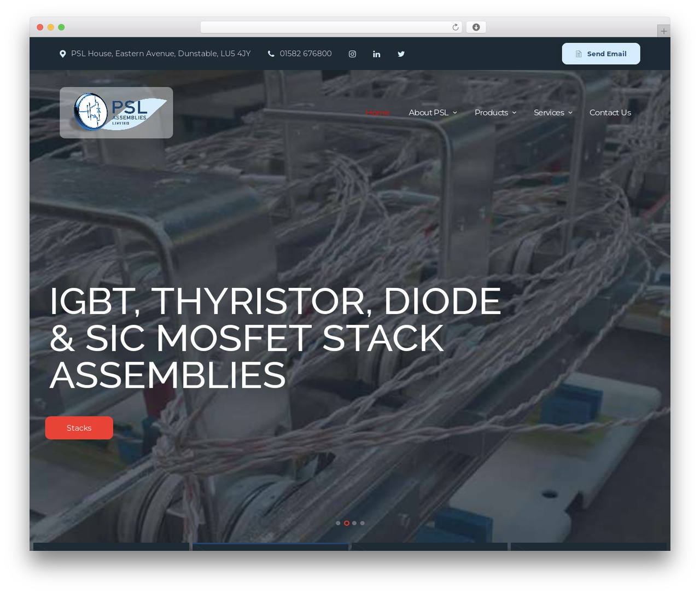Click the phone icon beside 01582 676800
The width and height of the screenshot is (700, 593).
click(x=271, y=54)
